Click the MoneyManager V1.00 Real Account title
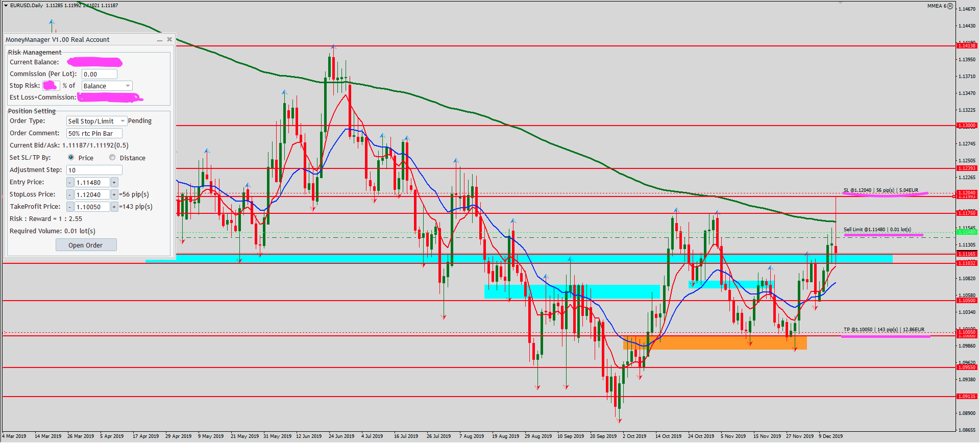 pyautogui.click(x=57, y=39)
